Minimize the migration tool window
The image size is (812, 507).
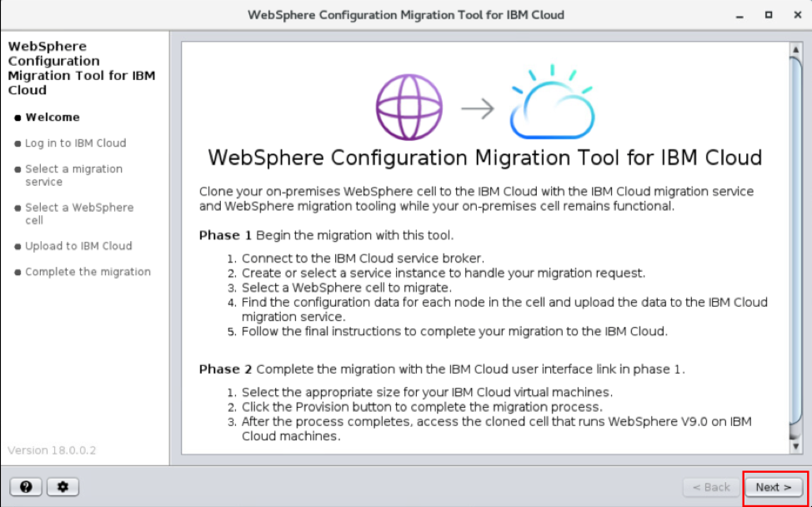coord(739,15)
